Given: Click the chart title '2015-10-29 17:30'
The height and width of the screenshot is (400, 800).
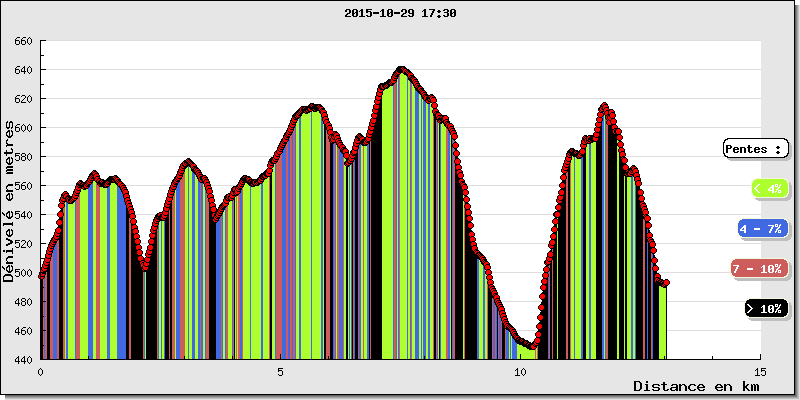Looking at the screenshot, I should 400,14.
